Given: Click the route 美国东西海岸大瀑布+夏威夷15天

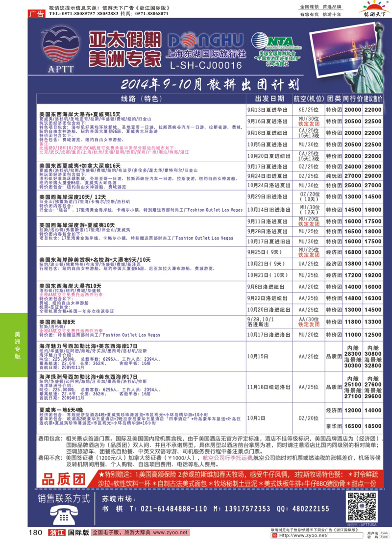Looking at the screenshot, I should coord(80,114).
